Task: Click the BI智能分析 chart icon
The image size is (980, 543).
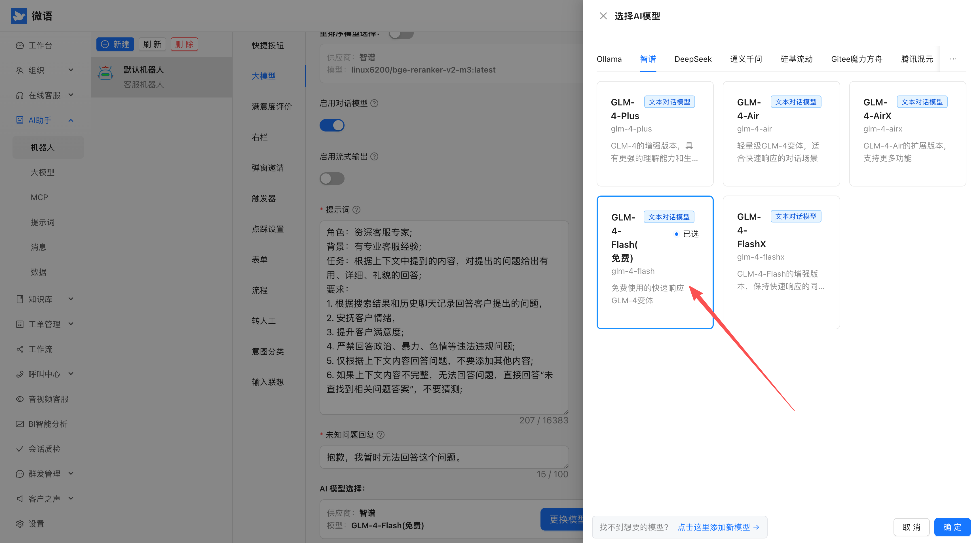Action: click(x=20, y=424)
